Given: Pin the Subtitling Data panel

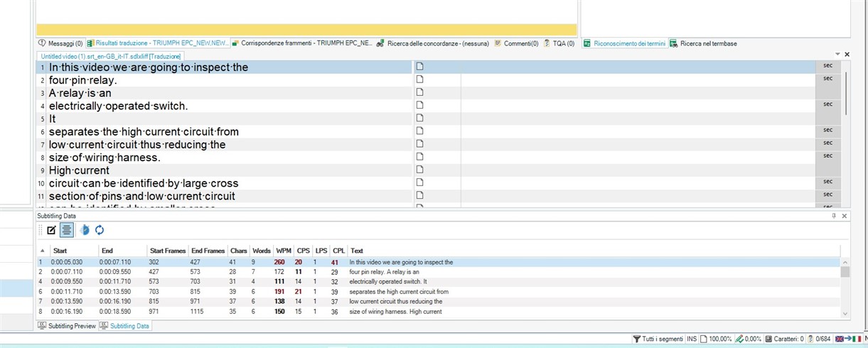Looking at the screenshot, I should pyautogui.click(x=834, y=216).
